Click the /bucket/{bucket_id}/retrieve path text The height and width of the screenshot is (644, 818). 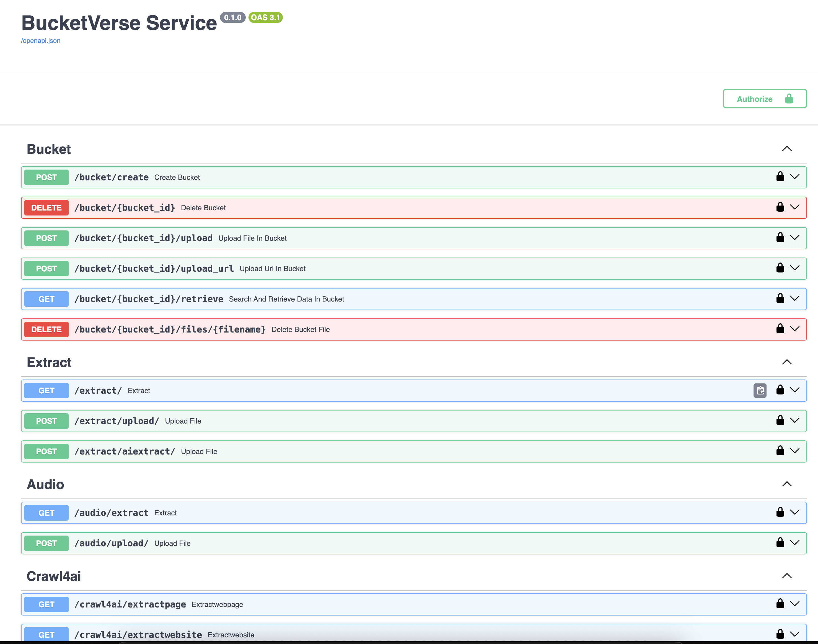pos(149,299)
